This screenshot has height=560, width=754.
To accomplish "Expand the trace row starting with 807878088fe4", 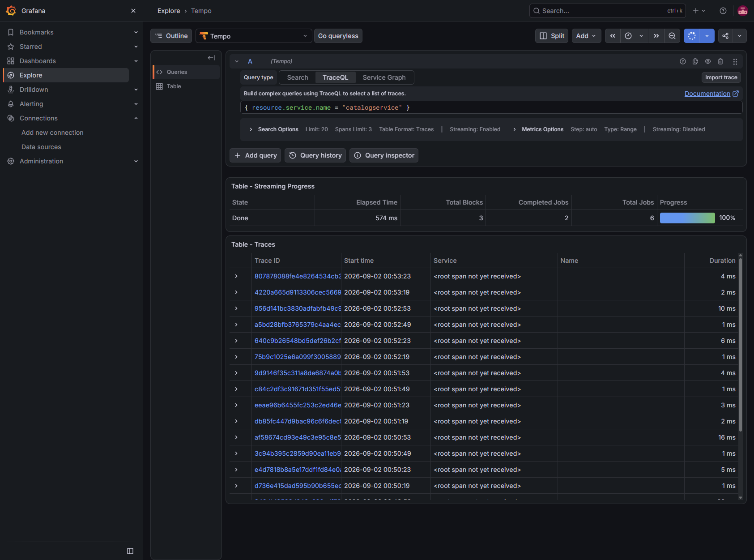I will 236,276.
